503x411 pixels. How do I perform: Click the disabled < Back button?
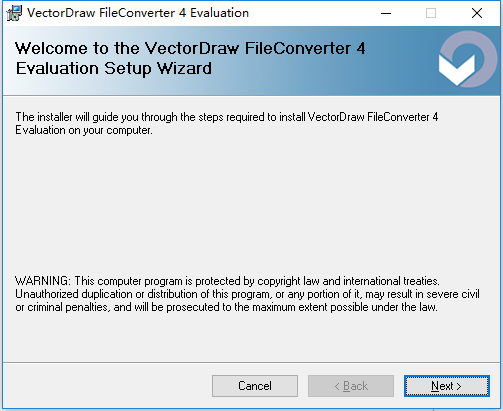351,386
